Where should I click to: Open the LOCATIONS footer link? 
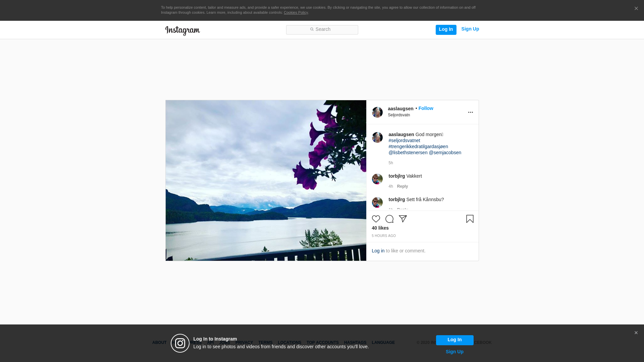pos(289,343)
